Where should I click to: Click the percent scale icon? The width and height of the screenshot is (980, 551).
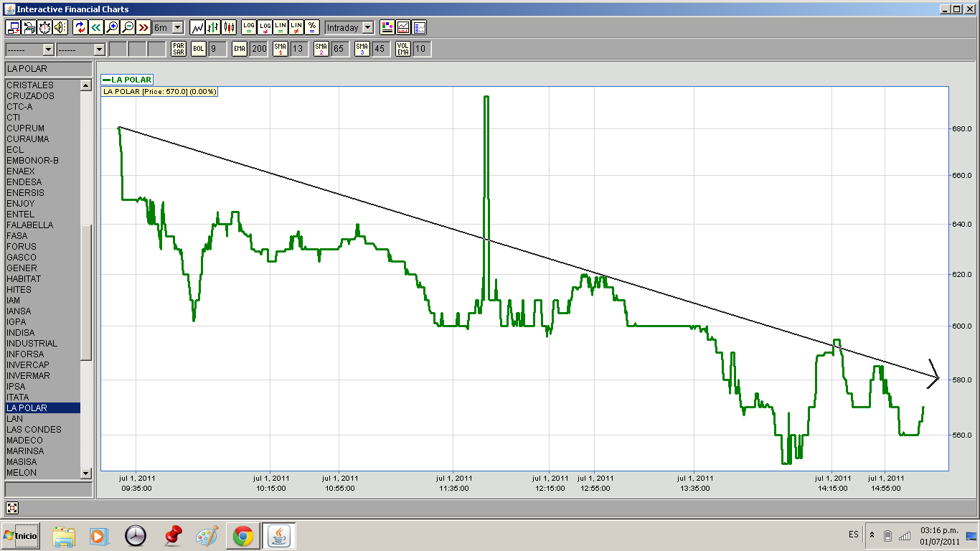tap(312, 27)
